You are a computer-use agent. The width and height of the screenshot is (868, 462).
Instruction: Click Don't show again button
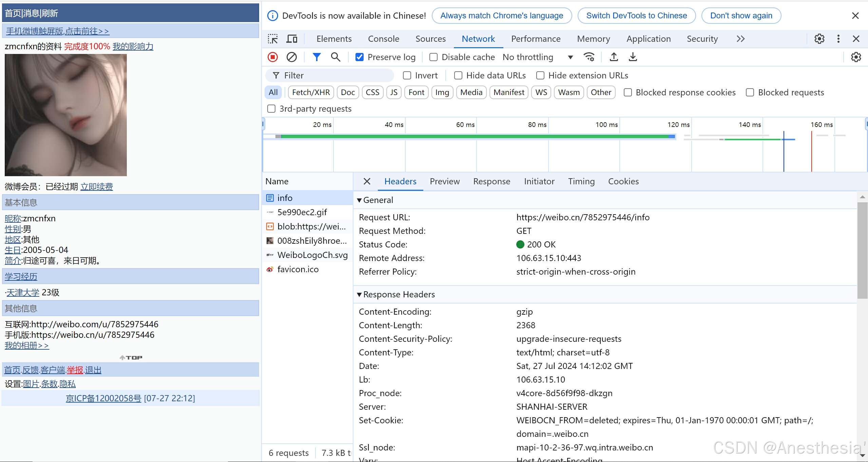coord(741,16)
